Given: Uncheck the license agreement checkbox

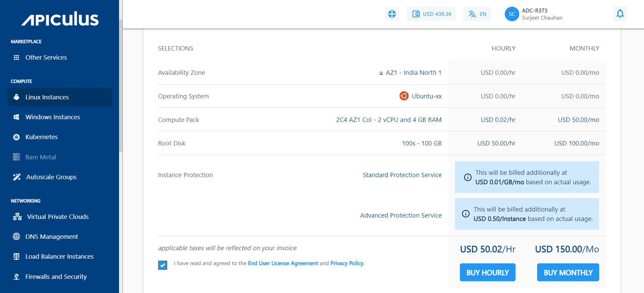Looking at the screenshot, I should tap(163, 265).
